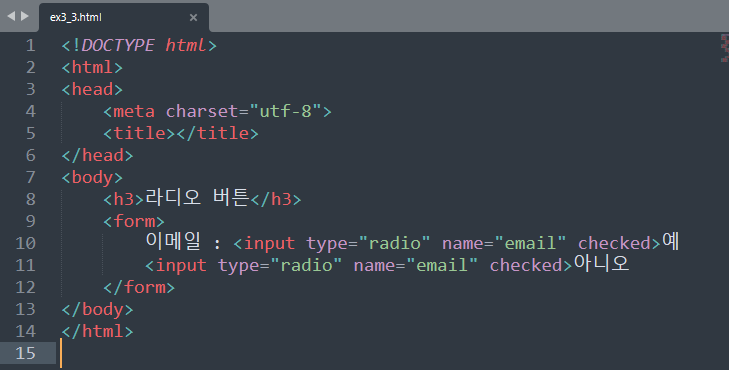The width and height of the screenshot is (729, 370).
Task: Click line number 15 in gutter
Action: pos(26,354)
